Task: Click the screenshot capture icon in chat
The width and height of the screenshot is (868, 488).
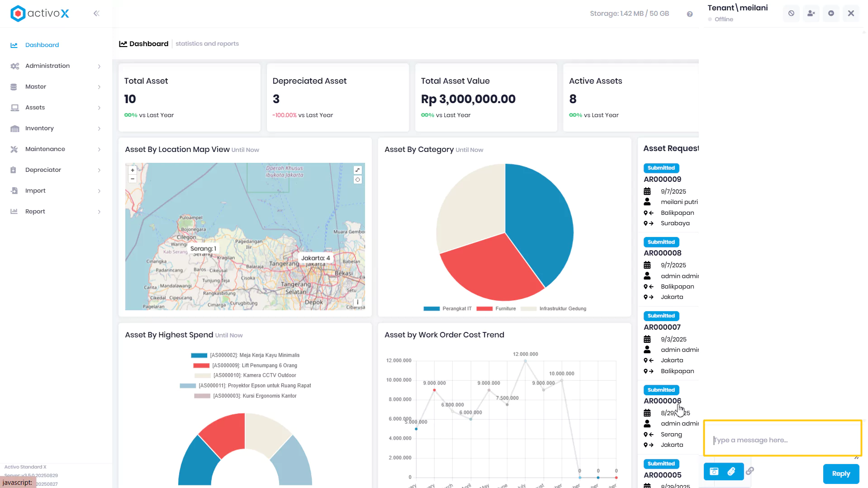Action: click(x=714, y=471)
